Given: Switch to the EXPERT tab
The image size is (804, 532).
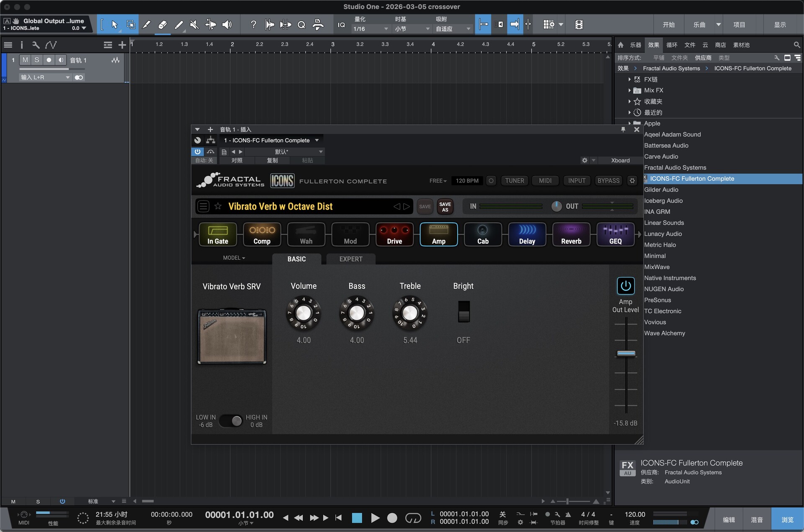Looking at the screenshot, I should coord(350,259).
